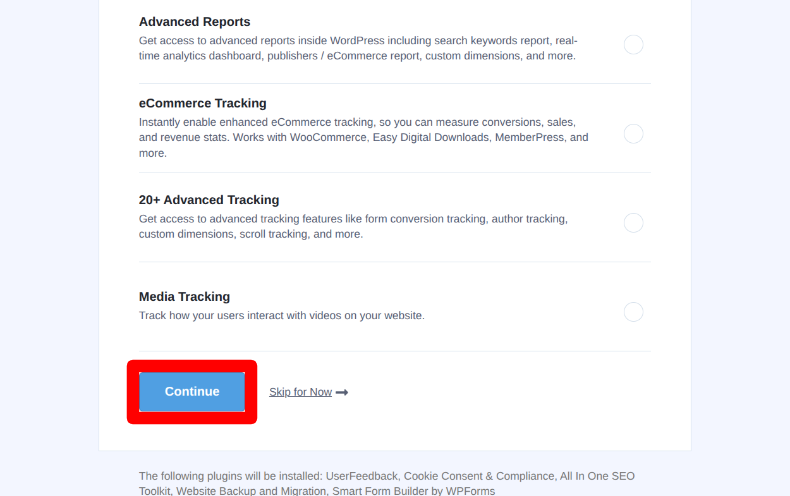The width and height of the screenshot is (790, 496).
Task: Toggle the eCommerce Tracking selection circle
Action: (633, 134)
